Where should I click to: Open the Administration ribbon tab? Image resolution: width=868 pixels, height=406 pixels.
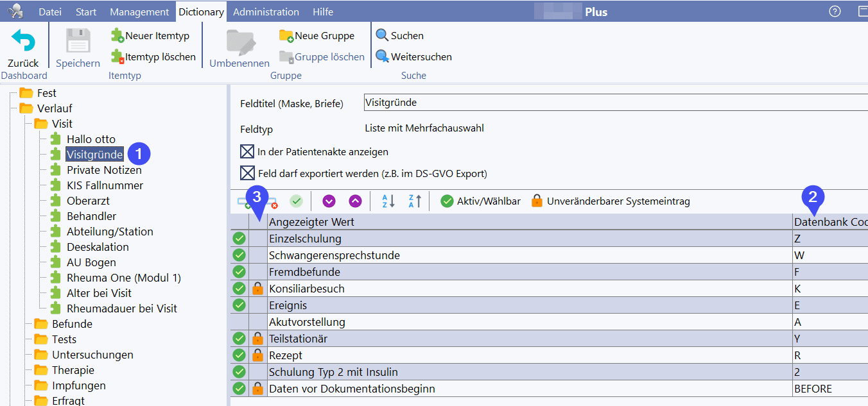point(266,12)
